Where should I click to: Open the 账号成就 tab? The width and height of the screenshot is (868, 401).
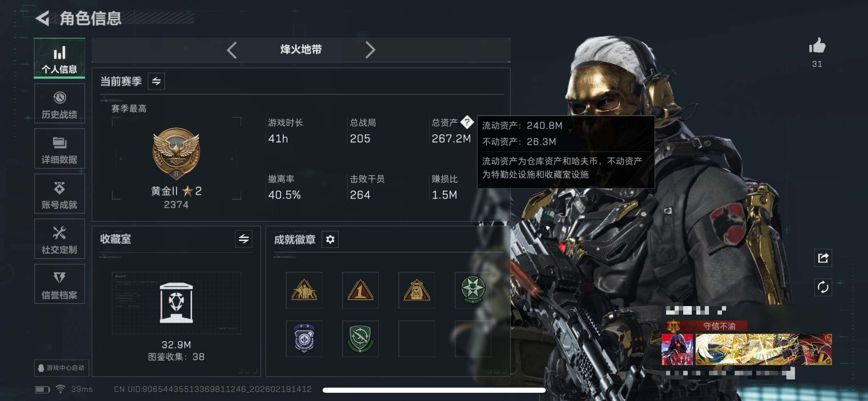coord(60,194)
